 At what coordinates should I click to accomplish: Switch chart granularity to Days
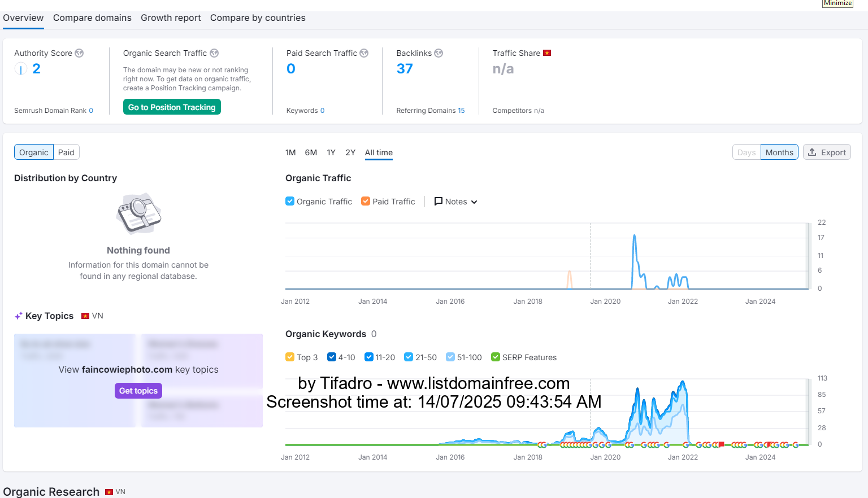(747, 152)
